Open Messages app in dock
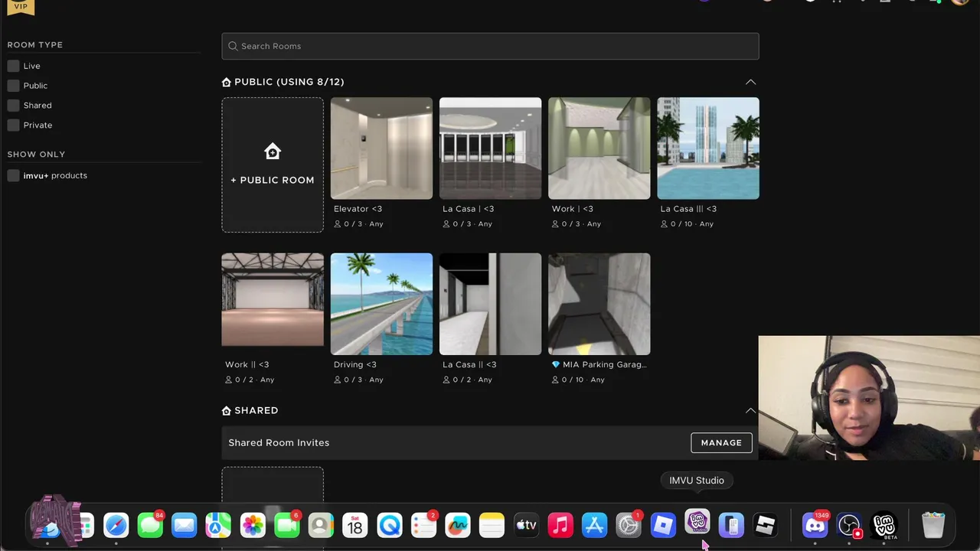The width and height of the screenshot is (980, 551). click(x=150, y=525)
